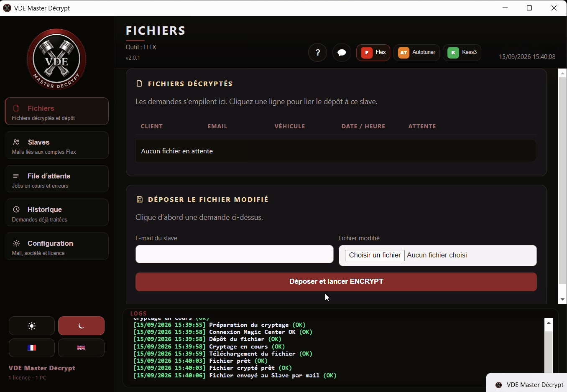Click the title bar app icon
Viewport: 567px width, 392px height.
point(7,8)
